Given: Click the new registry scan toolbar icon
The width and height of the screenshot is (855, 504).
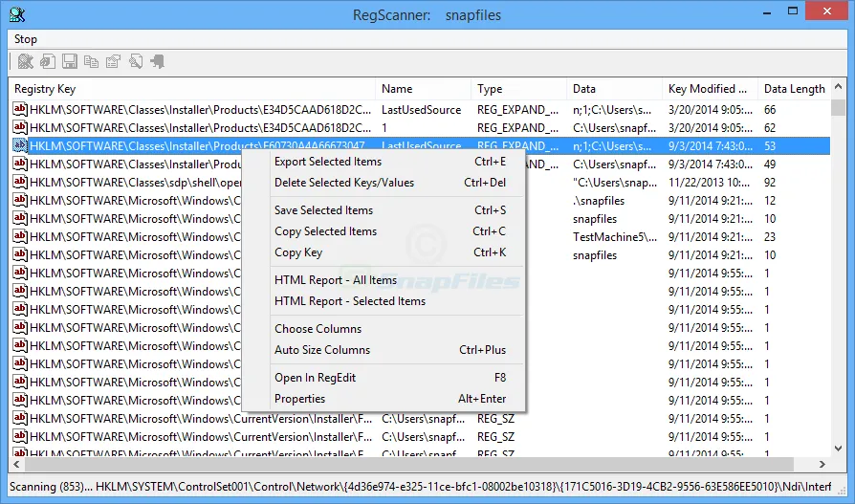Looking at the screenshot, I should tap(25, 61).
